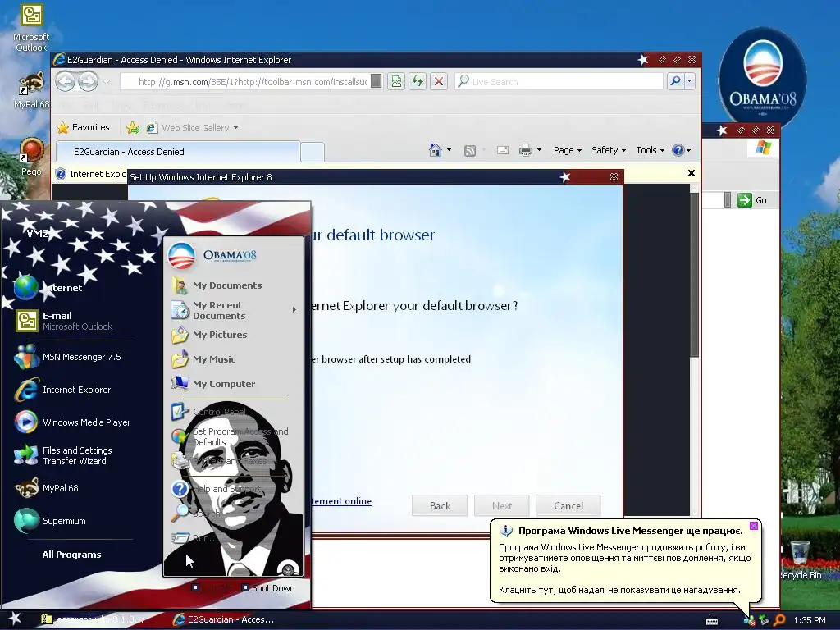Click the Home icon in the command bar
This screenshot has width=840, height=630.
pyautogui.click(x=435, y=150)
